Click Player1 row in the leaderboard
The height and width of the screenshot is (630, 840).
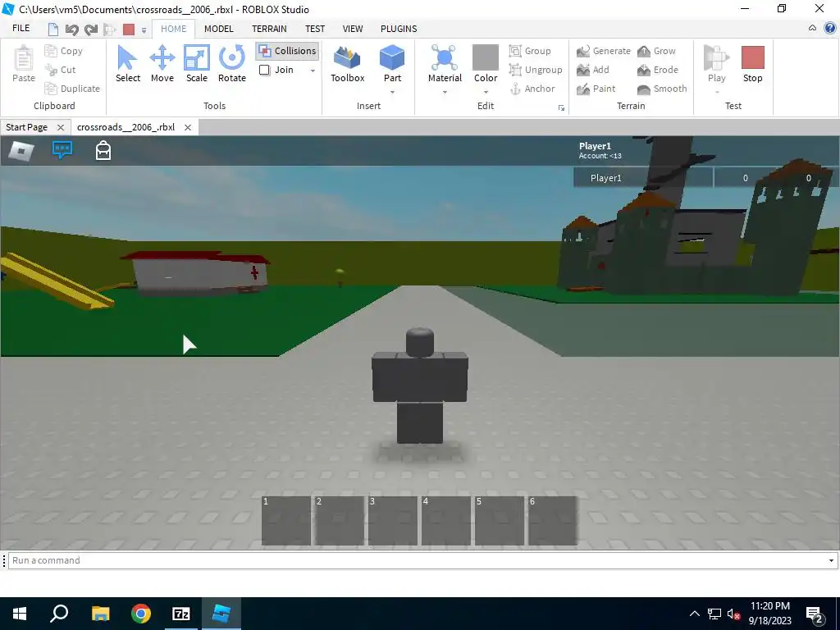(x=706, y=178)
